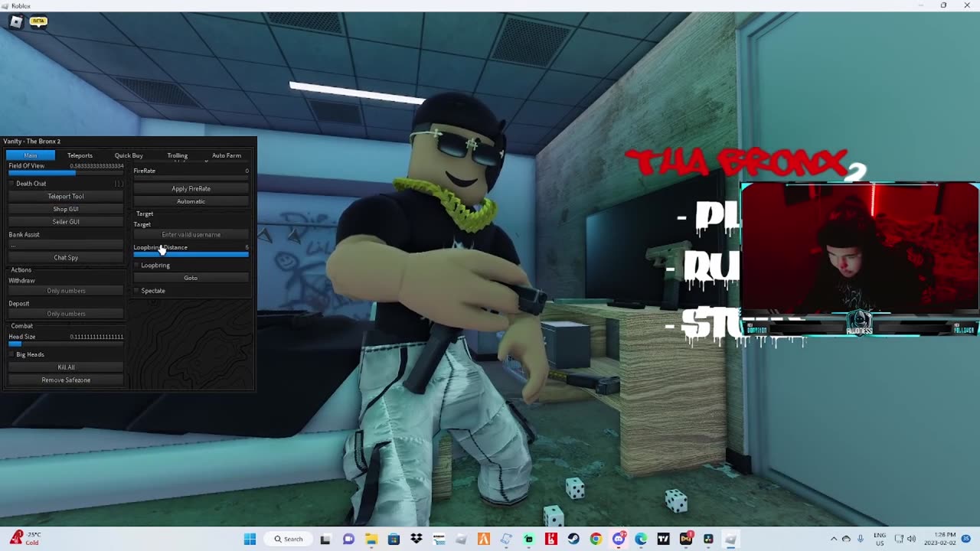The height and width of the screenshot is (551, 980).
Task: Open the notification count badge
Action: click(x=966, y=540)
